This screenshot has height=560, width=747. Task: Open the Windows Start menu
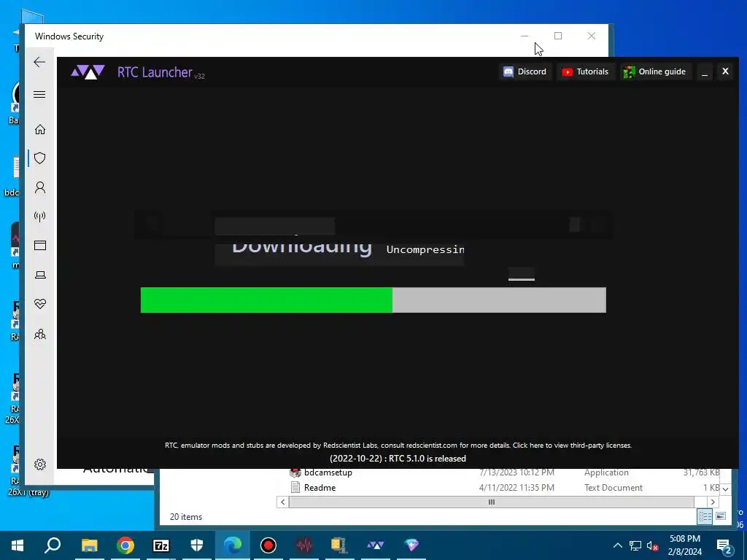click(x=18, y=545)
